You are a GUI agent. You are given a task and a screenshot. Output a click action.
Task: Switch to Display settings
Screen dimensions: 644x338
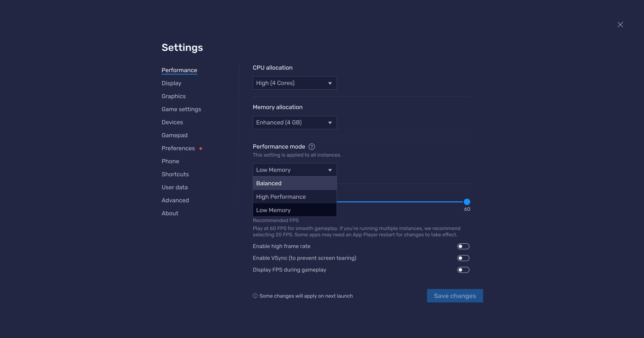(x=171, y=83)
